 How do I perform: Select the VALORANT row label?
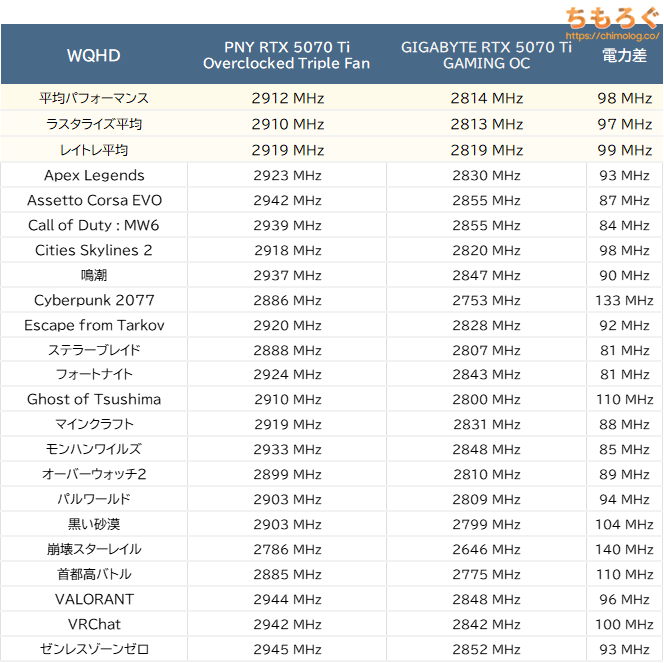click(94, 599)
